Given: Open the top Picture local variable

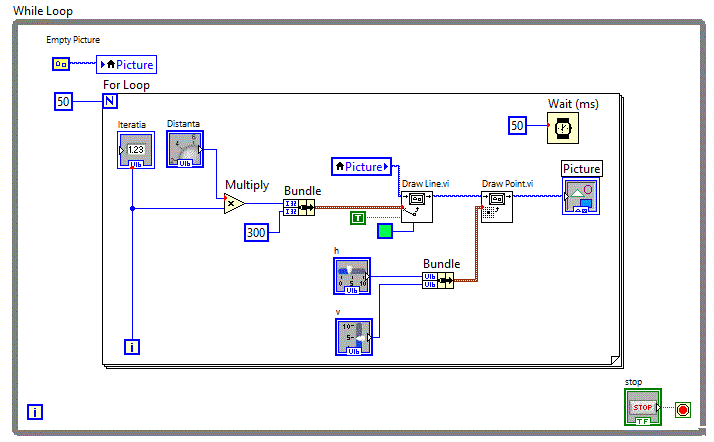Looking at the screenshot, I should click(127, 65).
